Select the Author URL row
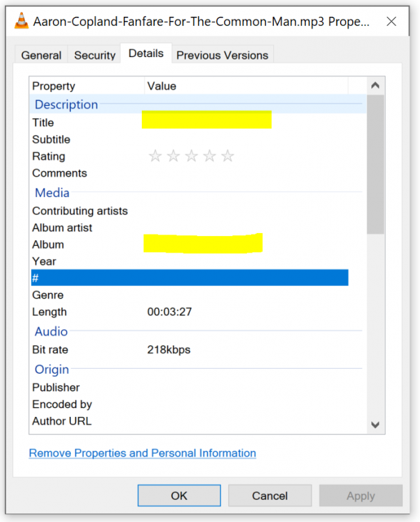420x522 pixels. [190, 421]
